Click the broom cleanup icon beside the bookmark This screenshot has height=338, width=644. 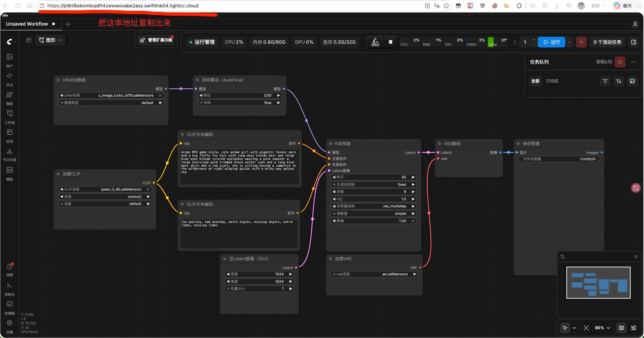click(x=375, y=42)
